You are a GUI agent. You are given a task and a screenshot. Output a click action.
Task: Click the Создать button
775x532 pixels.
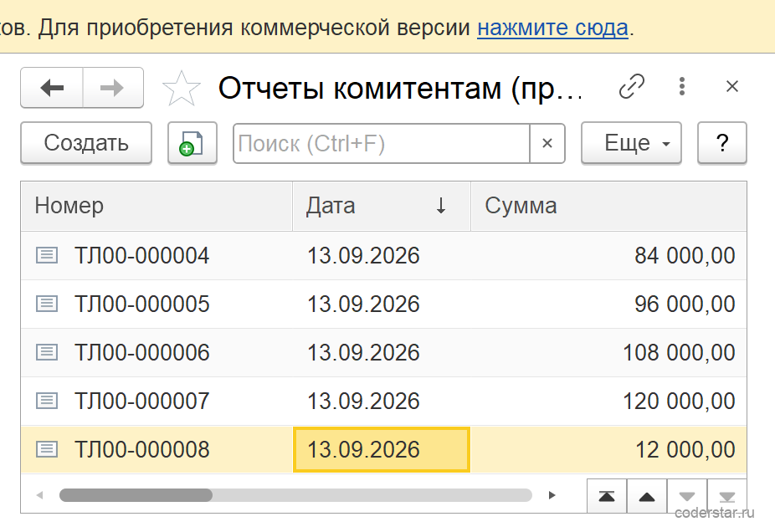pyautogui.click(x=86, y=143)
